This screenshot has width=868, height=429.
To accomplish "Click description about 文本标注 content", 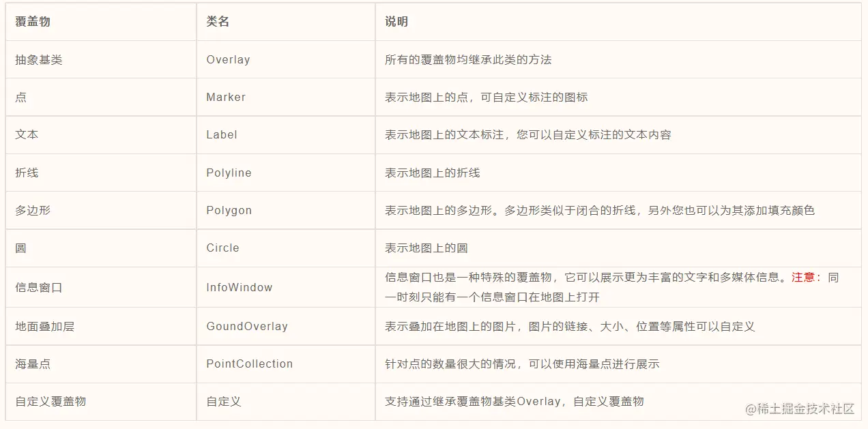I will pyautogui.click(x=528, y=135).
